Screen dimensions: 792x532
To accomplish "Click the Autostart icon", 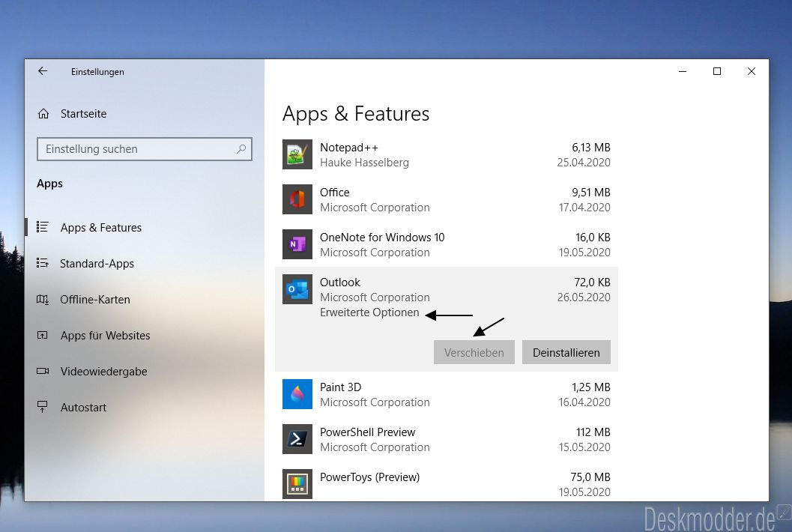I will point(43,407).
